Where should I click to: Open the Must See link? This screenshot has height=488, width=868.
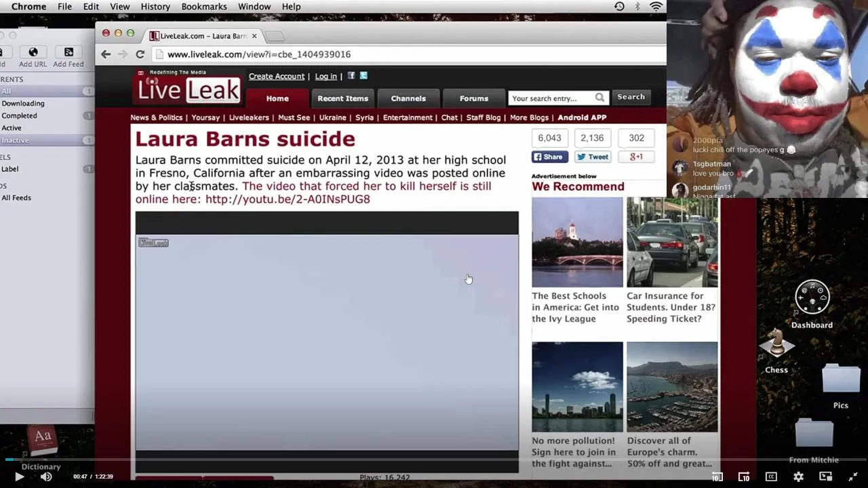point(294,117)
